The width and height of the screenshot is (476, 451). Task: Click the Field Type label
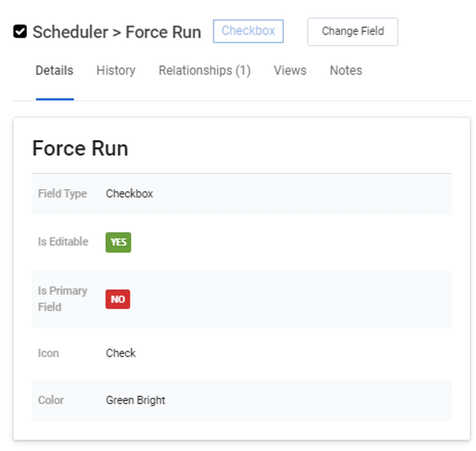[x=62, y=194]
